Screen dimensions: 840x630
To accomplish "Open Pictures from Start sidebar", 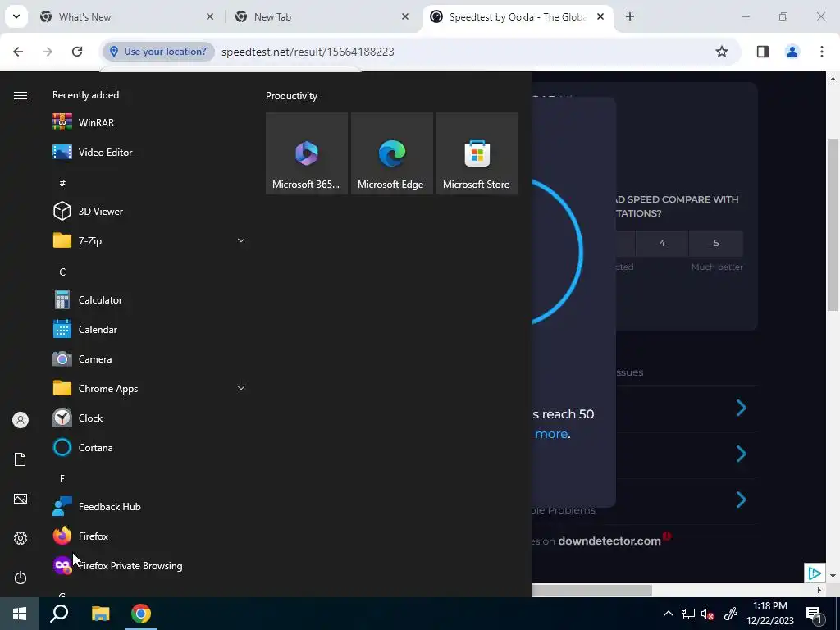I will (21, 499).
